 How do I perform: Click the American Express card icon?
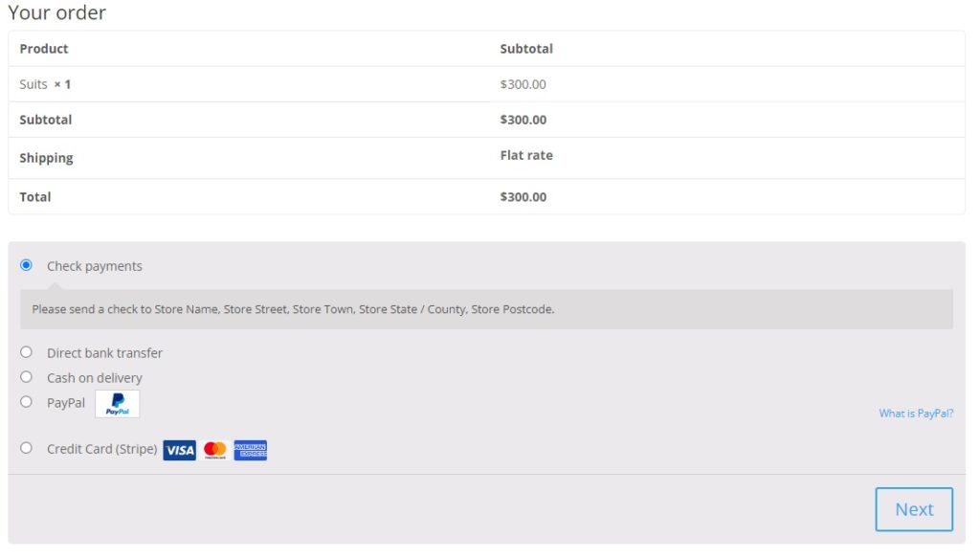coord(251,450)
